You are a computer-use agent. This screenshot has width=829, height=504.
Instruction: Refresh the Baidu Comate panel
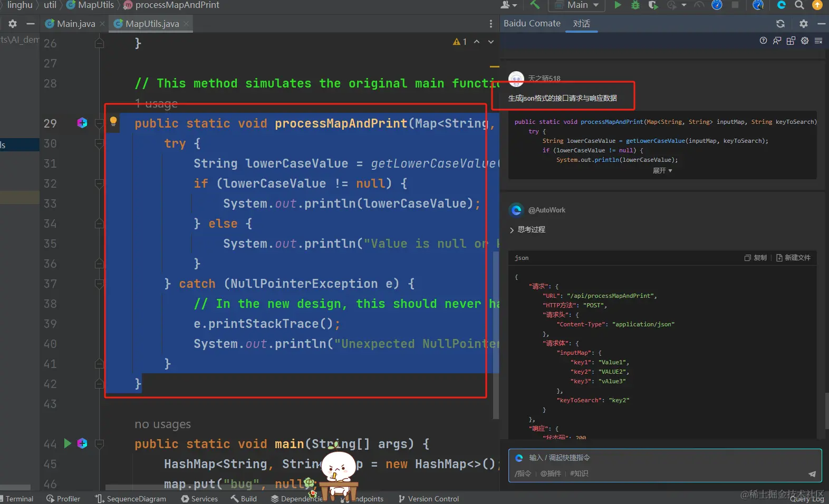(780, 24)
